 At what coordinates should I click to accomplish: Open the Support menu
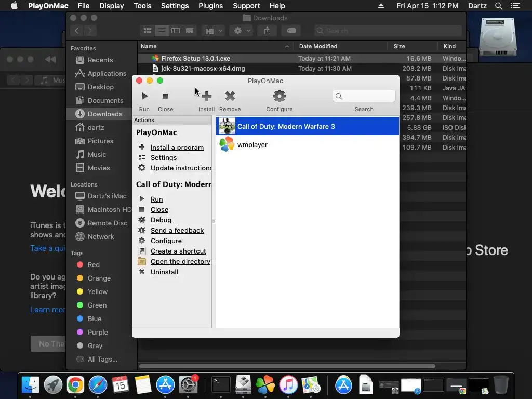246,6
